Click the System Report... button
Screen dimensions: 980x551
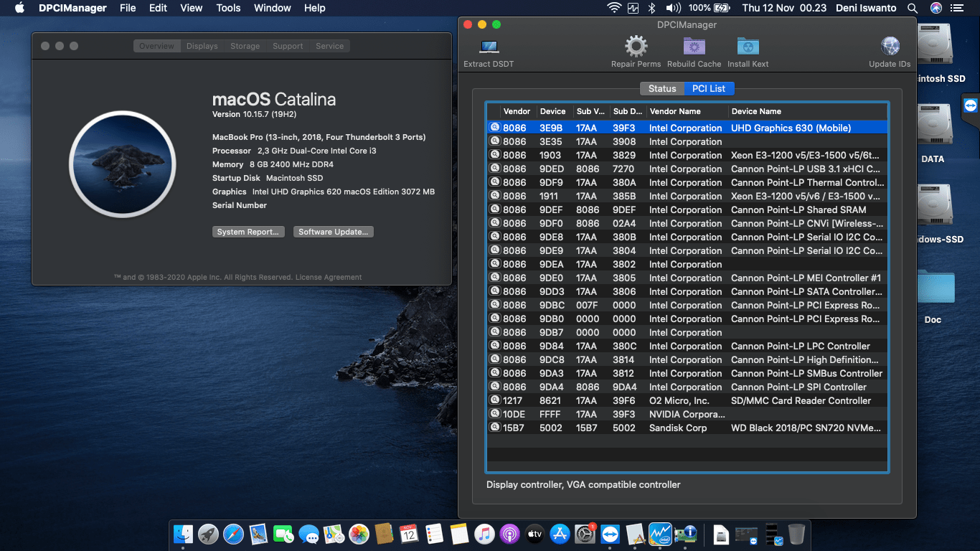248,232
